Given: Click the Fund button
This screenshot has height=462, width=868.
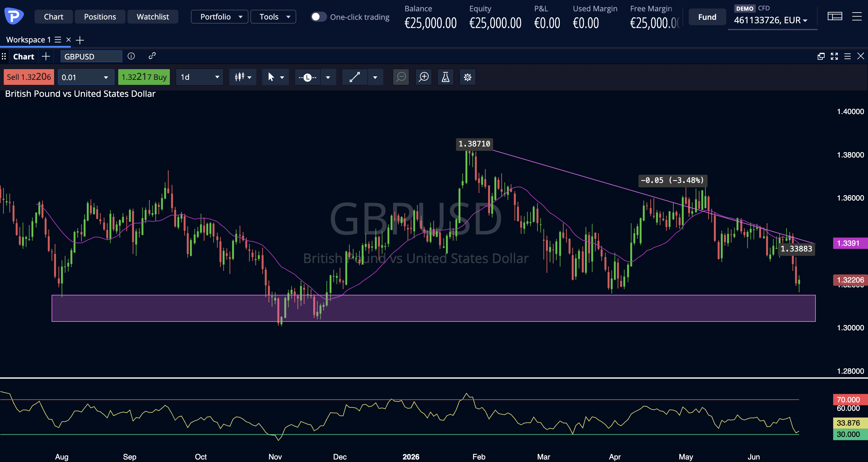Looking at the screenshot, I should point(707,17).
